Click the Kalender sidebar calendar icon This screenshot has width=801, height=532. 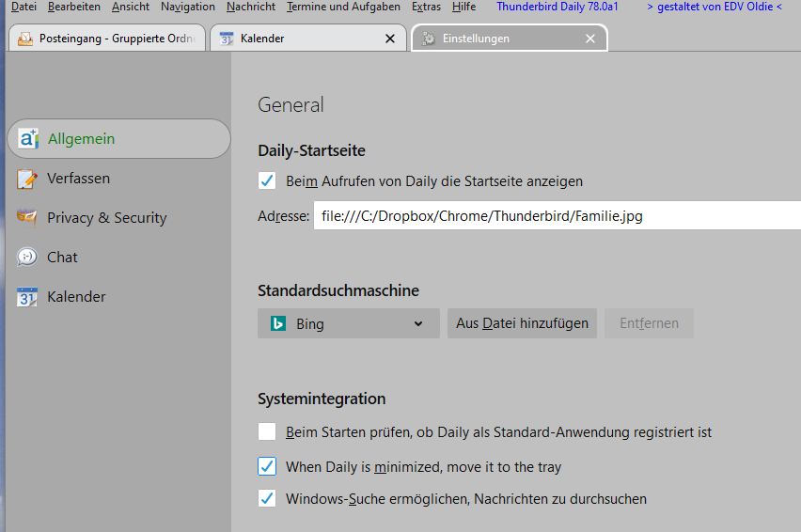27,297
